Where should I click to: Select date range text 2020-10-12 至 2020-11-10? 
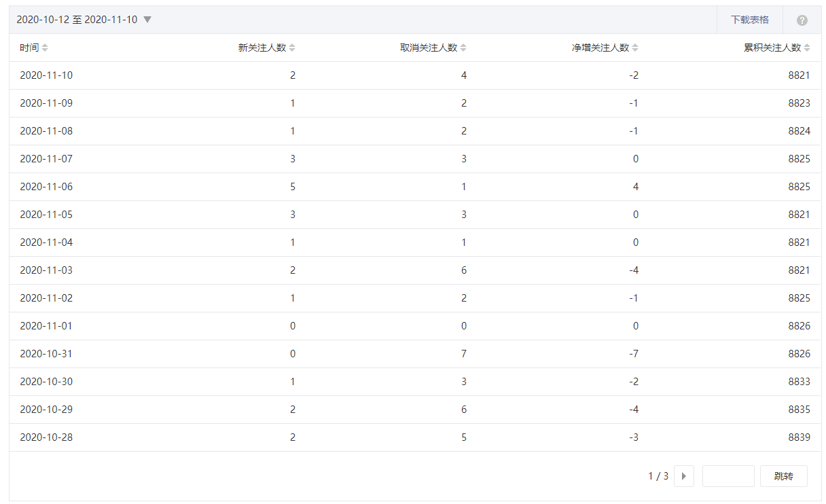[77, 20]
